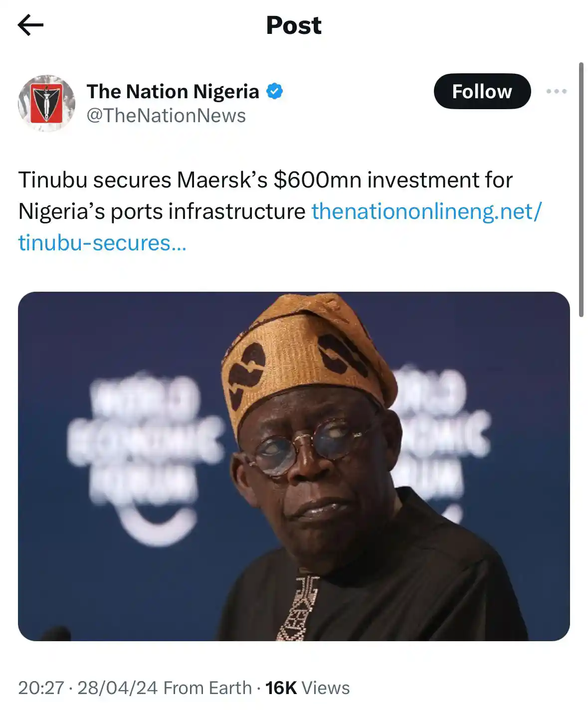Viewport: 588px width, 711px height.
Task: Open the thenationonlineng.net article link
Action: tap(426, 211)
